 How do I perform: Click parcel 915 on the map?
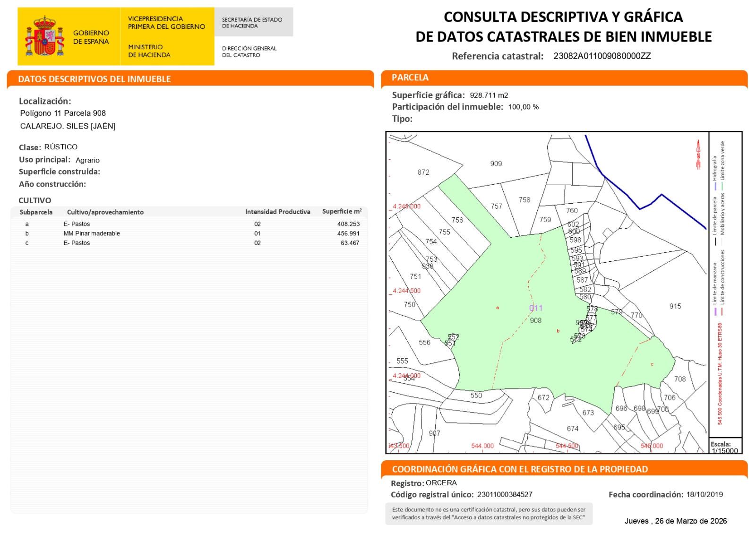point(675,306)
